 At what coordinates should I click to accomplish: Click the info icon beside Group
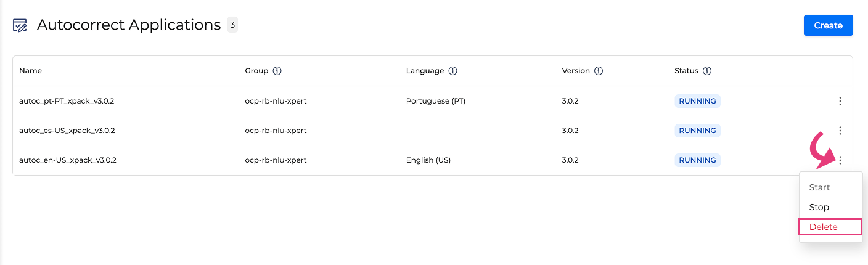277,71
